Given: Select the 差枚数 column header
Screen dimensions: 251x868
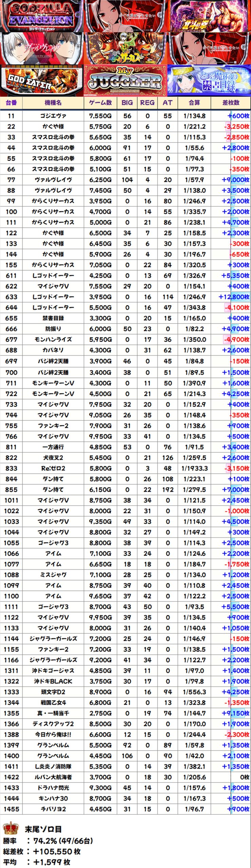Looking at the screenshot, I should tap(231, 103).
